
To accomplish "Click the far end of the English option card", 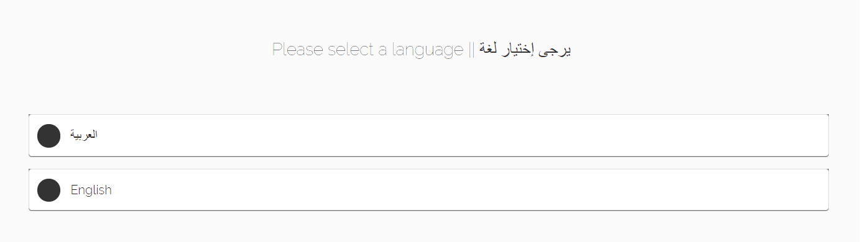I will pos(808,190).
